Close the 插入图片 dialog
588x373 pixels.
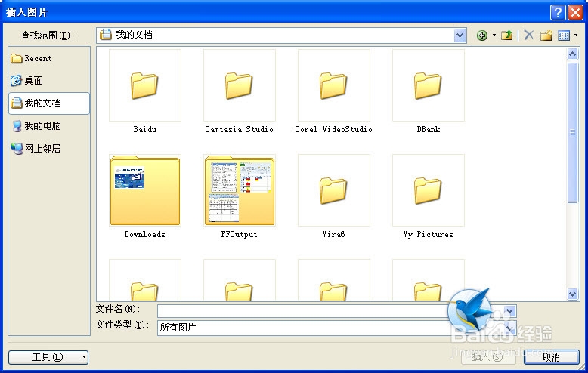point(575,12)
